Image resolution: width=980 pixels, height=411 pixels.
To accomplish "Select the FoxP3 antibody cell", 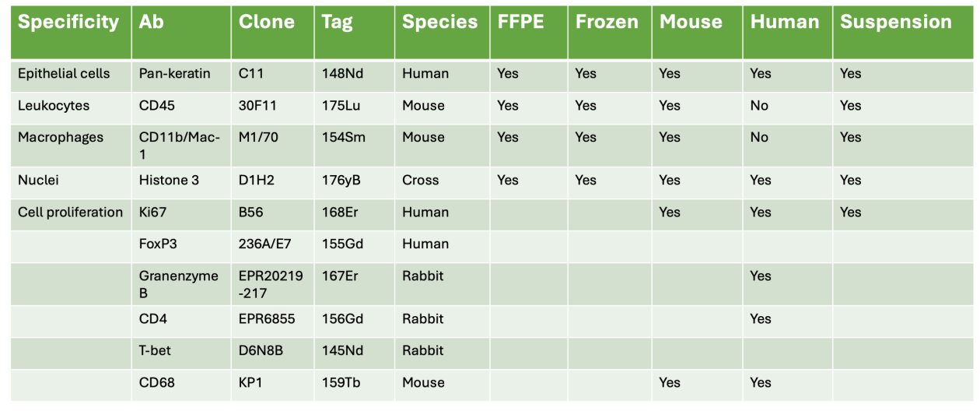I will click(x=158, y=244).
